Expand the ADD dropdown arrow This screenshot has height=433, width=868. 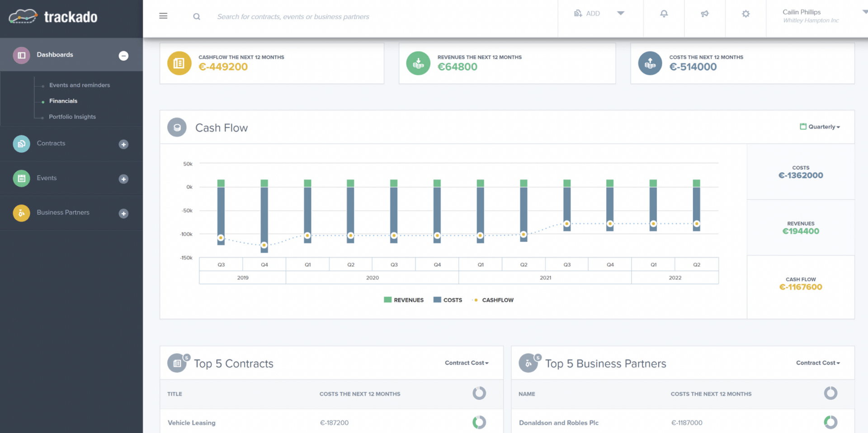coord(620,14)
